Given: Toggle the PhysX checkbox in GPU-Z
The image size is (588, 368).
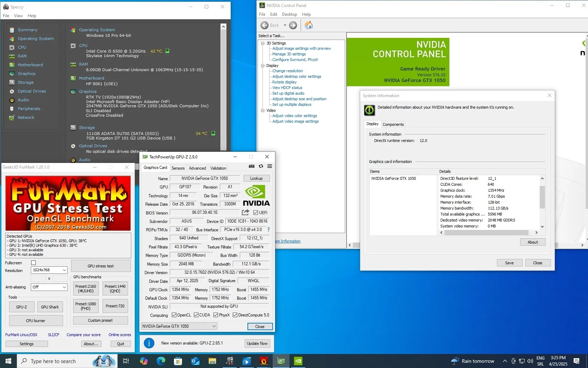Looking at the screenshot, I should 216,315.
